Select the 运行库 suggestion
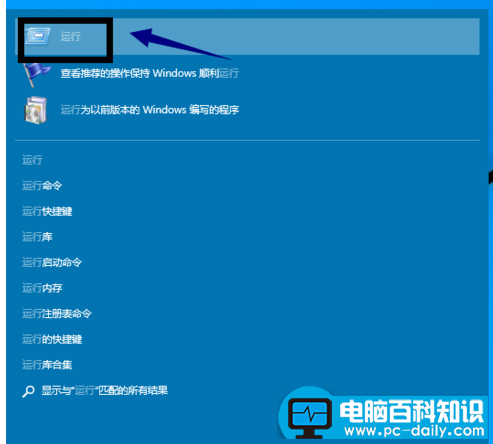Screen dimensions: 493x444 click(x=37, y=237)
